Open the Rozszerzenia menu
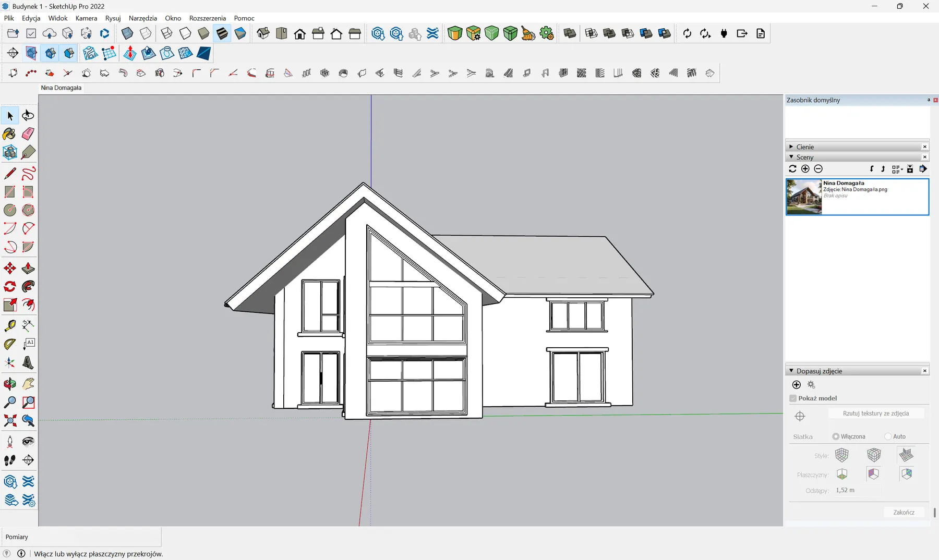The height and width of the screenshot is (560, 939). [208, 18]
